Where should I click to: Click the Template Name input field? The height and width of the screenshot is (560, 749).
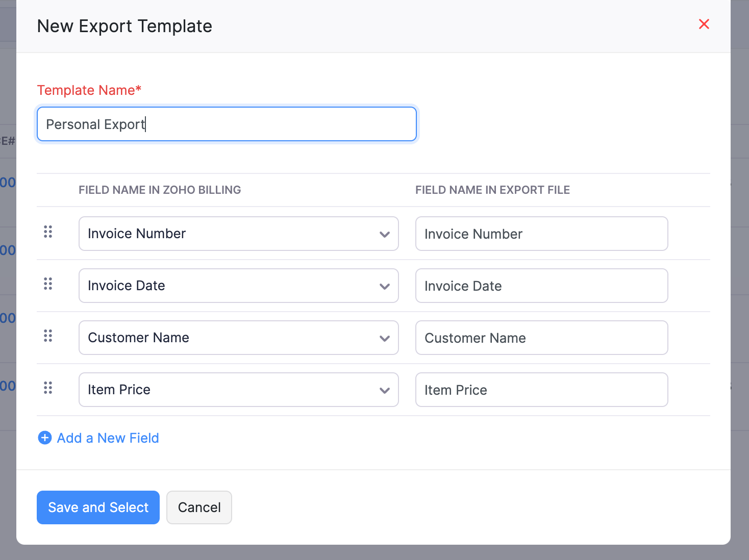[226, 124]
